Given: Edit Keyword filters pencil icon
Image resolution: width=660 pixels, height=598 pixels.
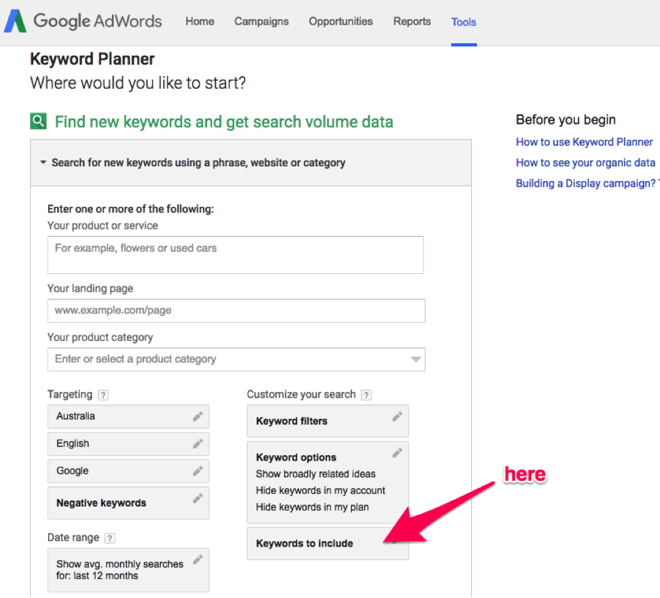Looking at the screenshot, I should pos(397,417).
